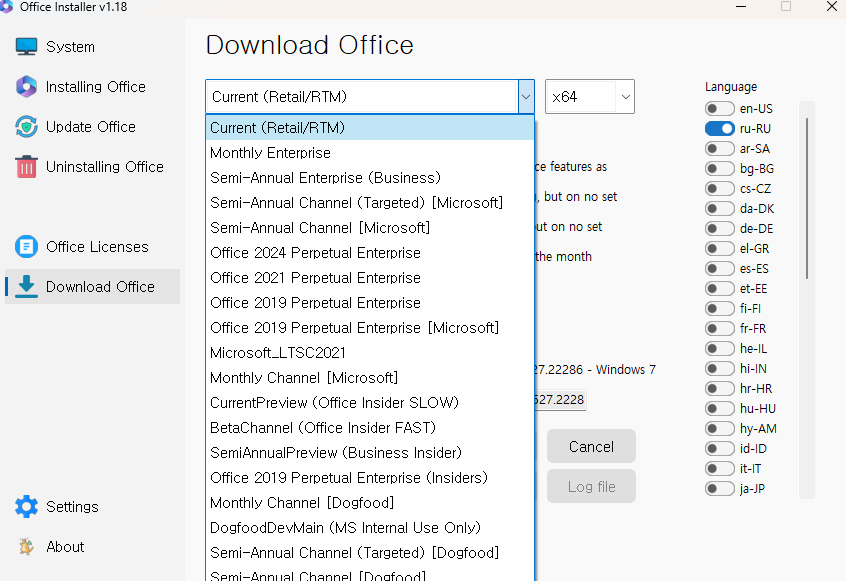Click the Settings gear icon
The image size is (846, 581).
point(26,507)
